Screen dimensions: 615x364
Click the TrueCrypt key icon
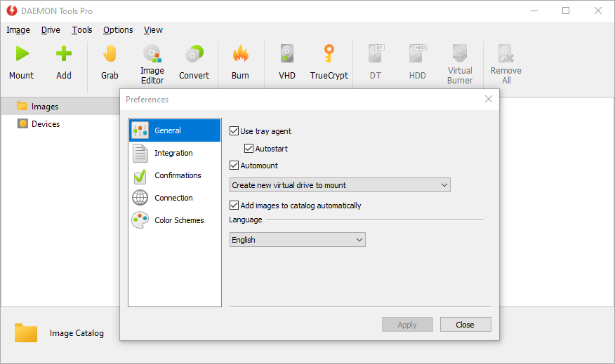click(329, 54)
